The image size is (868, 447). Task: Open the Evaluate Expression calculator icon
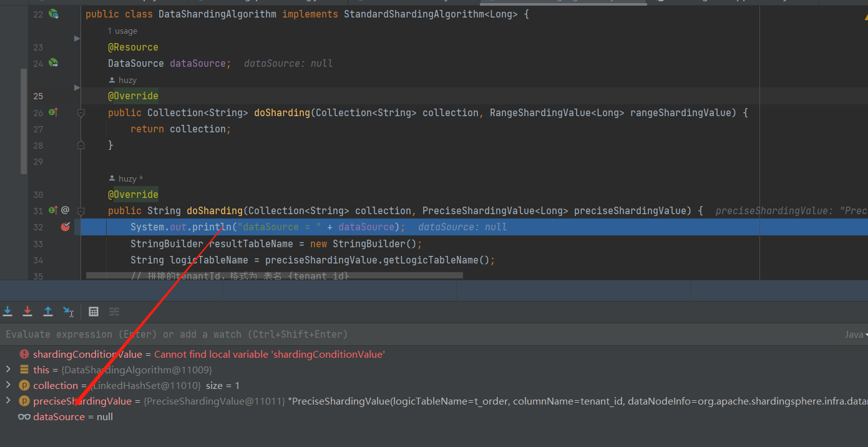(94, 312)
